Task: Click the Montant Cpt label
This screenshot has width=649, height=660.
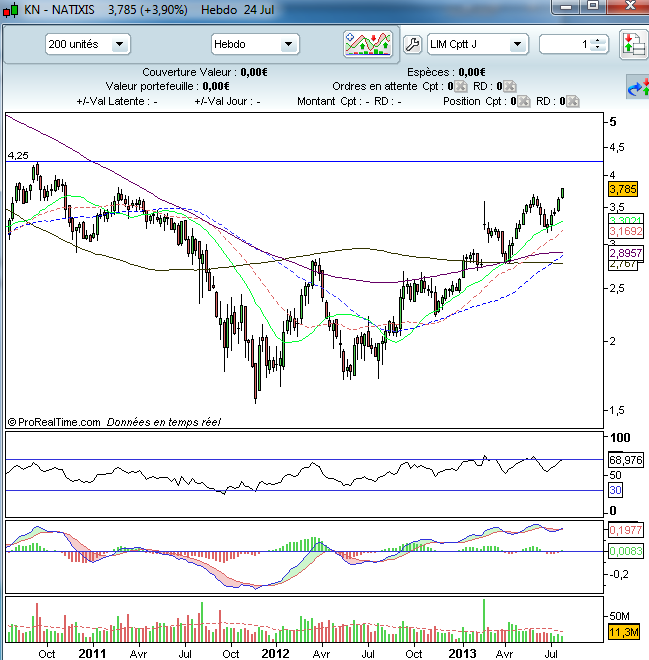Action: [327, 101]
